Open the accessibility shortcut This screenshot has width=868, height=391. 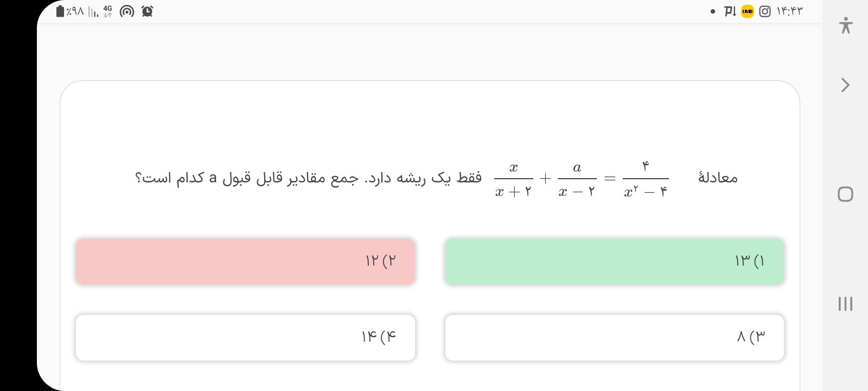pyautogui.click(x=845, y=26)
